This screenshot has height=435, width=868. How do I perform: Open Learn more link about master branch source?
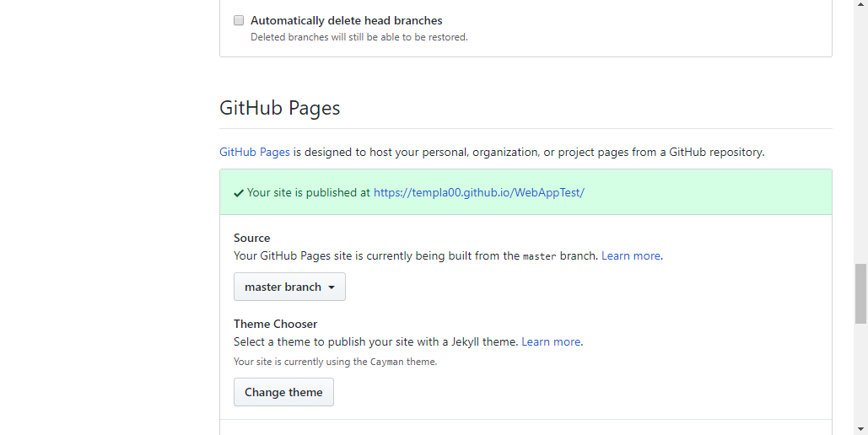pyautogui.click(x=630, y=255)
